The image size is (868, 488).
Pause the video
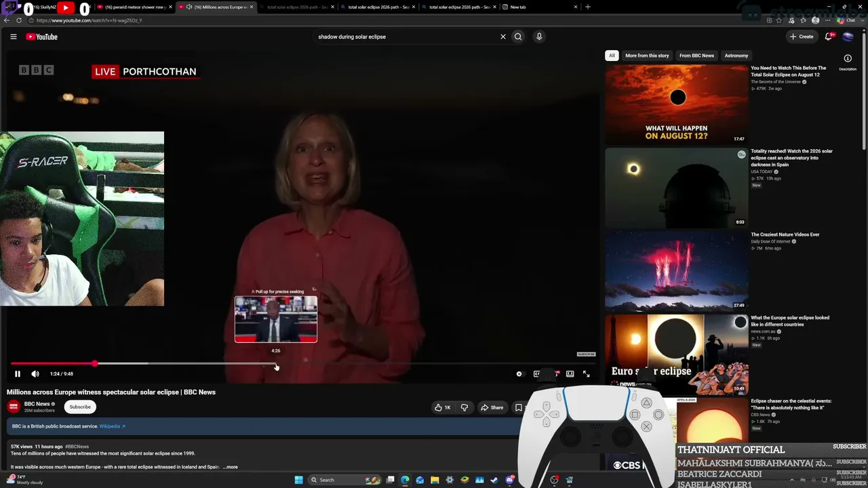coord(18,373)
